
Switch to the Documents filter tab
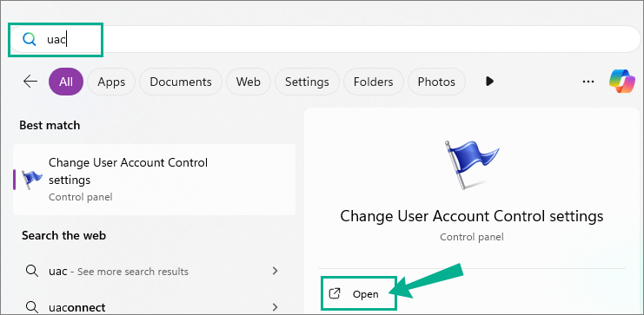(181, 82)
